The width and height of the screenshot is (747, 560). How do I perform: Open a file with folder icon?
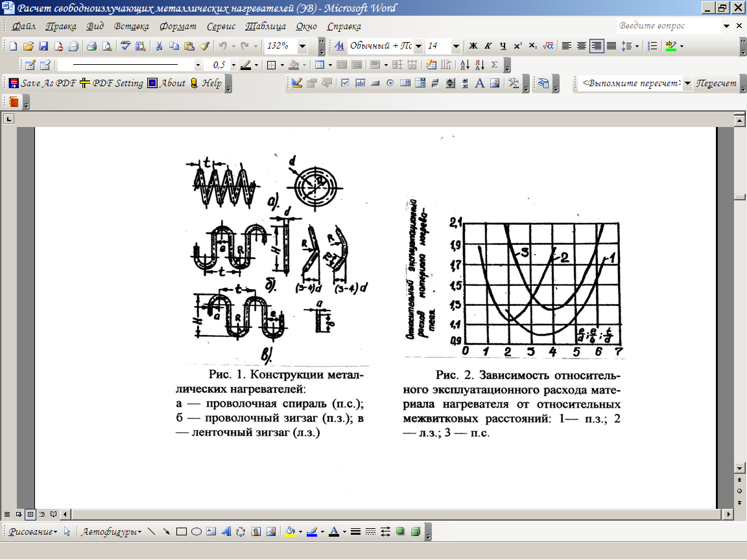point(28,46)
